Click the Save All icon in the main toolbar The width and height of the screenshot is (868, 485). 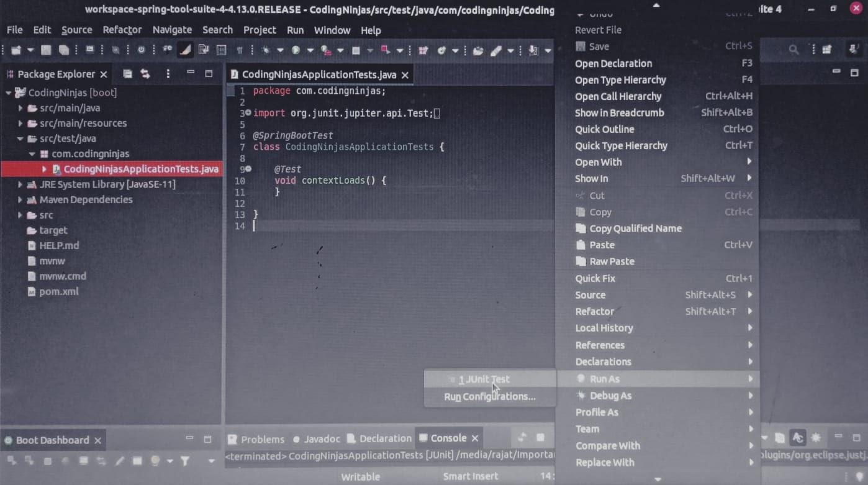point(64,50)
